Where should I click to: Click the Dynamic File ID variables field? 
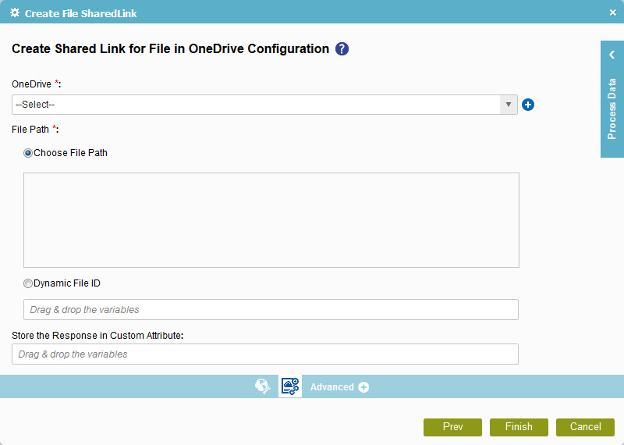click(x=271, y=310)
